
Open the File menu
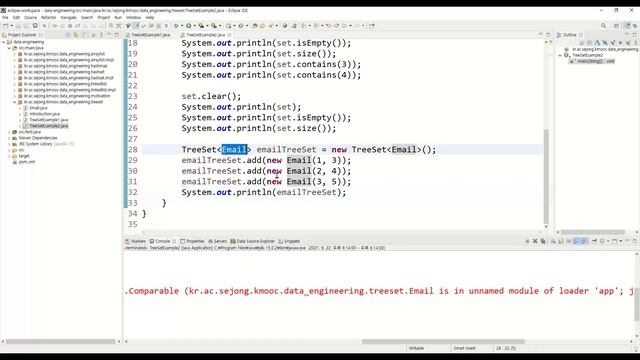pyautogui.click(x=5, y=18)
